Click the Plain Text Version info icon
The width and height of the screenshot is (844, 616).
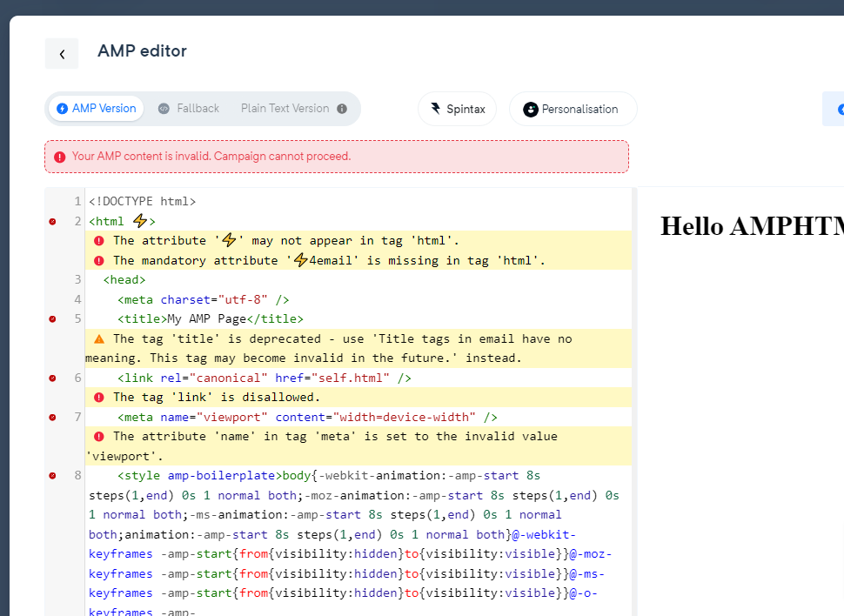[342, 109]
